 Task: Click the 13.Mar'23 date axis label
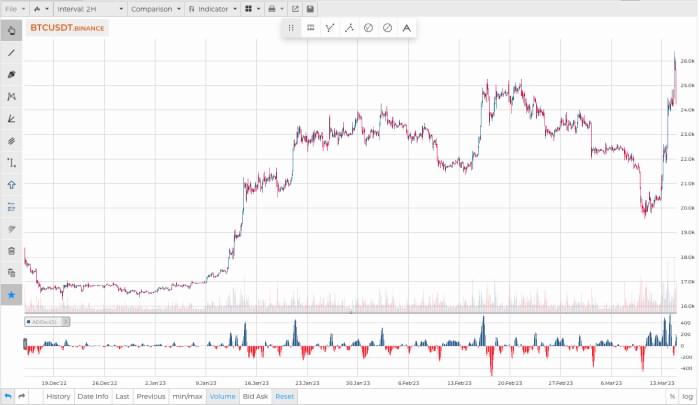[662, 383]
